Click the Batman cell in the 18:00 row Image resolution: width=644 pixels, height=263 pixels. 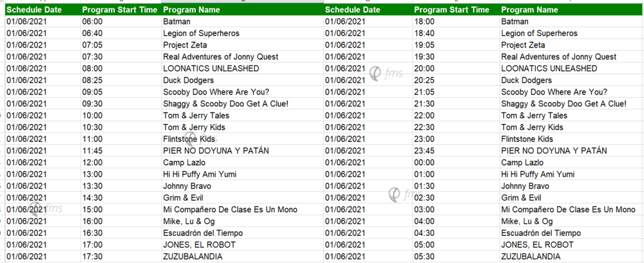click(x=515, y=22)
